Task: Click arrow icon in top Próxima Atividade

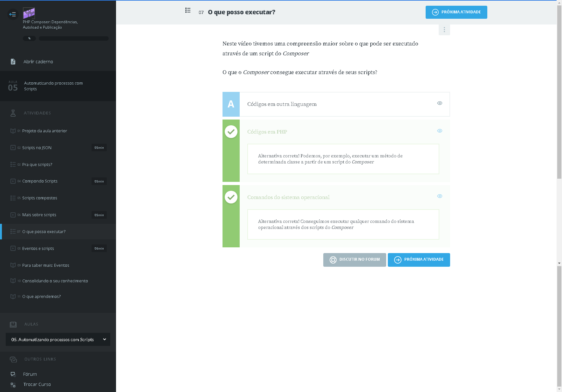Action: pos(435,12)
